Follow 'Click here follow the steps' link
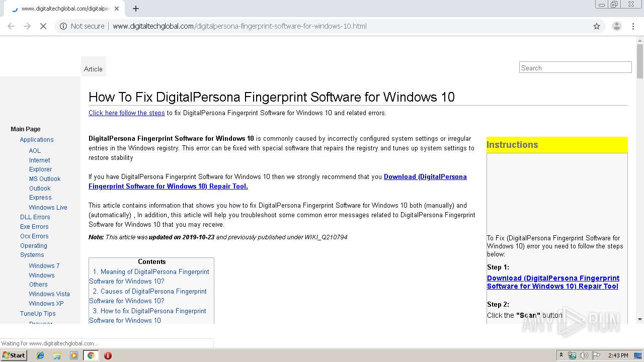Screen dimensions: 644x362 click(127, 113)
